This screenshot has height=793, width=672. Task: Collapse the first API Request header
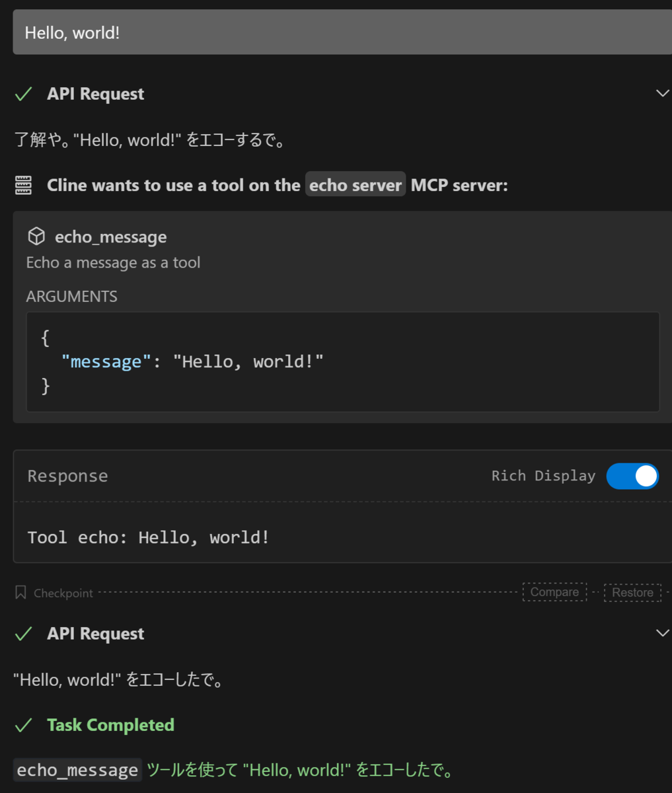[342, 94]
